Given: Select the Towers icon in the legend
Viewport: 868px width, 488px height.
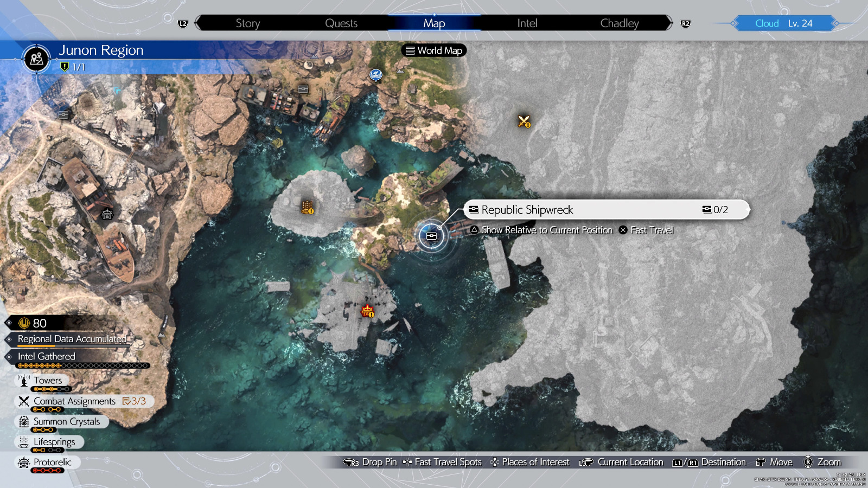Looking at the screenshot, I should pos(24,380).
